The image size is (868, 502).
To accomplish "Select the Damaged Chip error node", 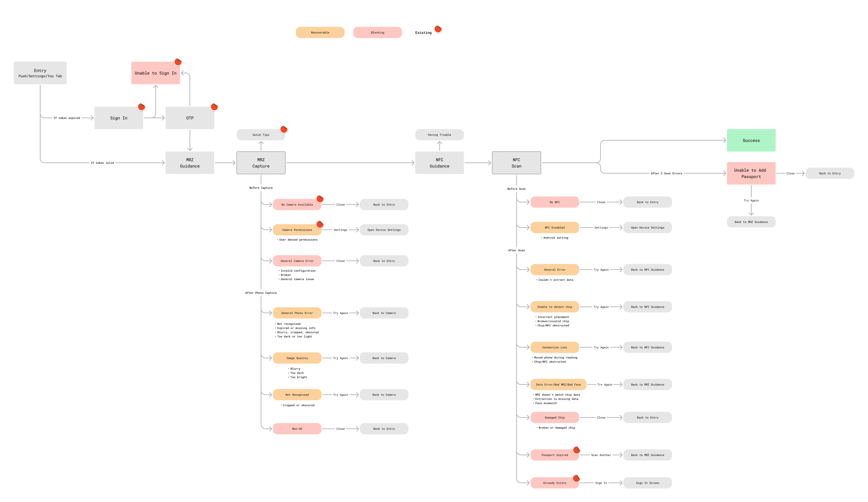I will (x=555, y=417).
